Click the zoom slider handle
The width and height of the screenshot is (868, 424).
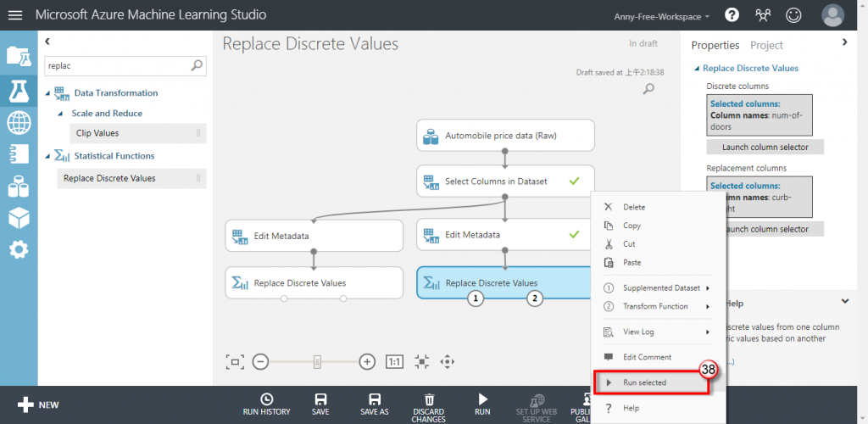coord(317,362)
